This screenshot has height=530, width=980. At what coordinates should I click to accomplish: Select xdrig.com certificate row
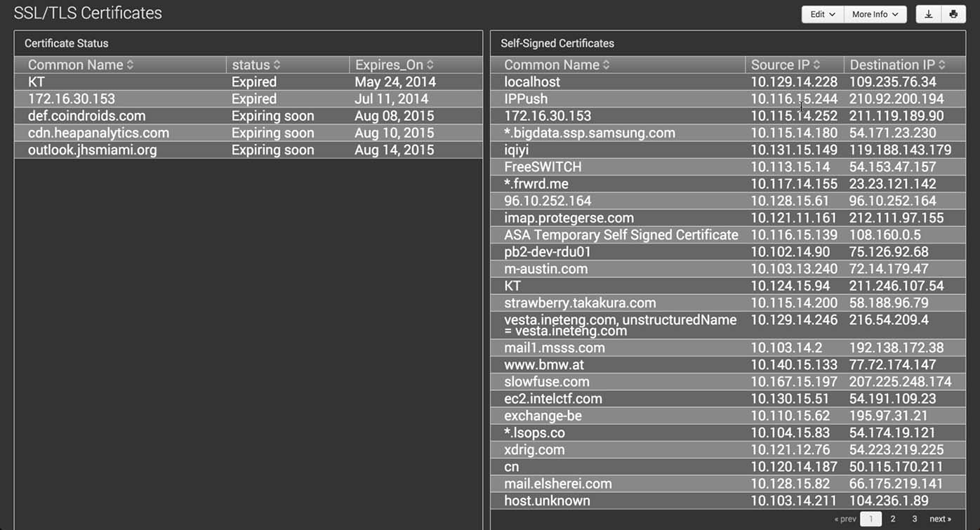728,449
